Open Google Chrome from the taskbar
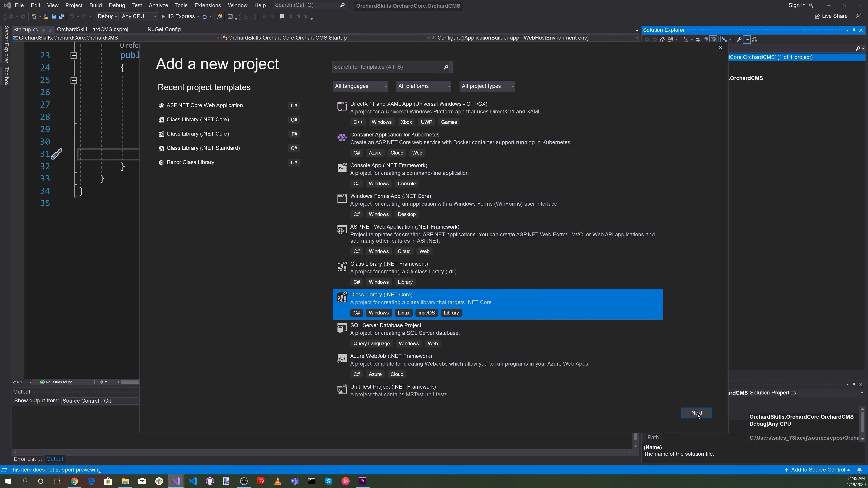The image size is (868, 488). coord(74,481)
